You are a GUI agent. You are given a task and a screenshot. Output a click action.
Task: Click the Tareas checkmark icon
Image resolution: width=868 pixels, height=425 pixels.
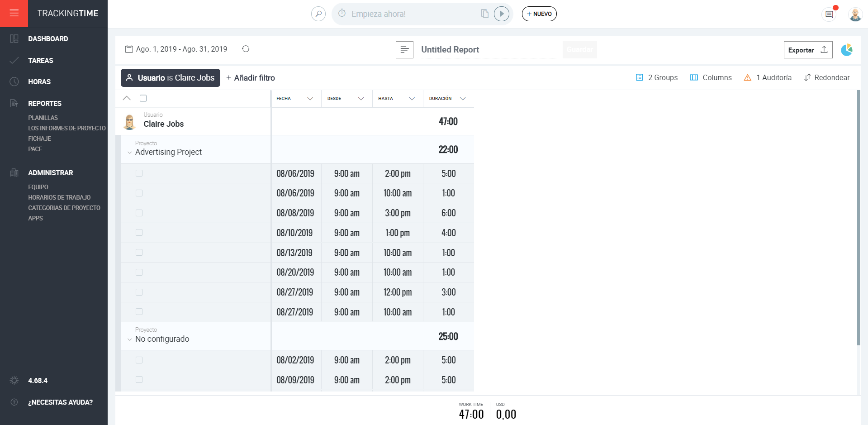[14, 60]
